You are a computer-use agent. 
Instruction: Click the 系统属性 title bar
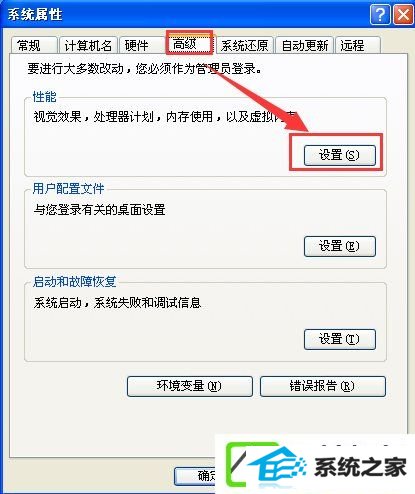(x=185, y=15)
